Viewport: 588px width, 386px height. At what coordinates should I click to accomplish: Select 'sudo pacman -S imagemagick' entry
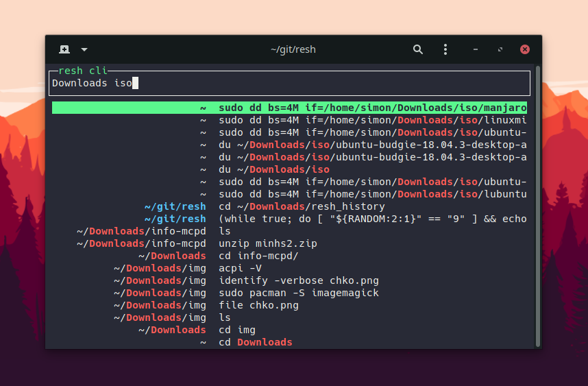(x=298, y=293)
